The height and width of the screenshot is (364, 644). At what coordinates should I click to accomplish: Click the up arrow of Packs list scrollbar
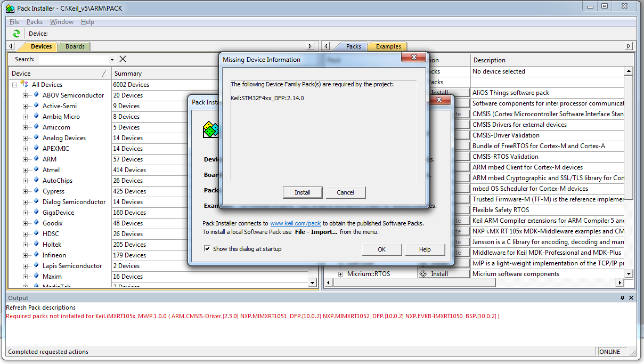629,71
